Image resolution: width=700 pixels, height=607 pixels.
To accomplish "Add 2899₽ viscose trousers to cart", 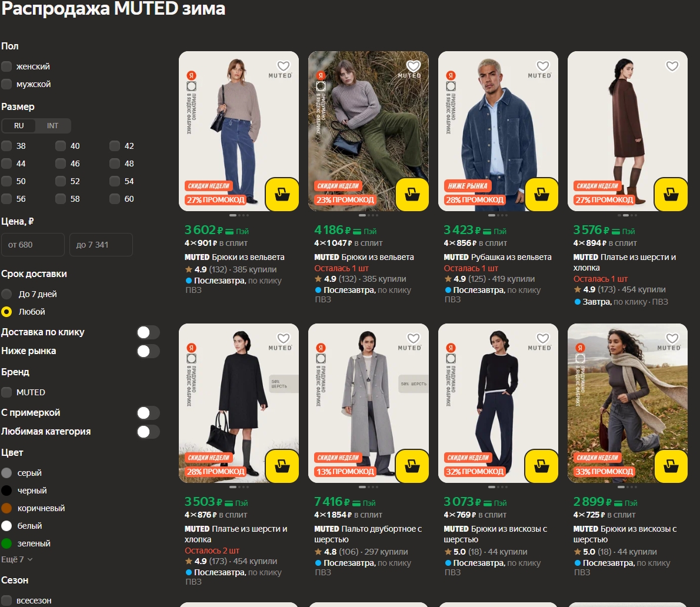I will [671, 466].
